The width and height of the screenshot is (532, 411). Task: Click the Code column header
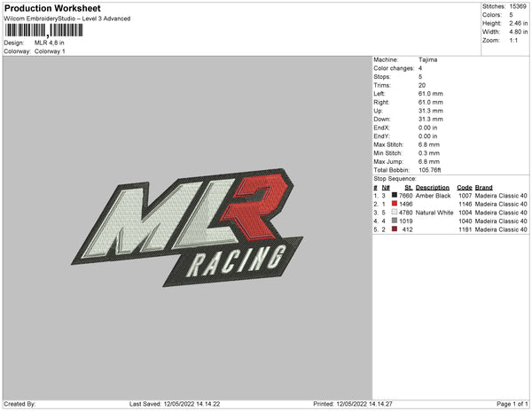tap(465, 188)
